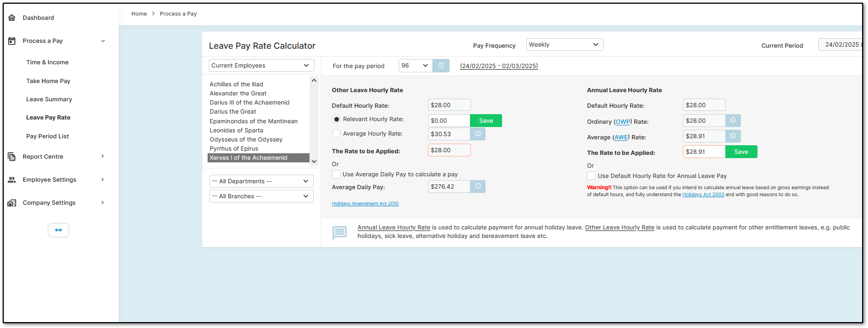
Task: Open the pay period number dropdown
Action: click(416, 65)
